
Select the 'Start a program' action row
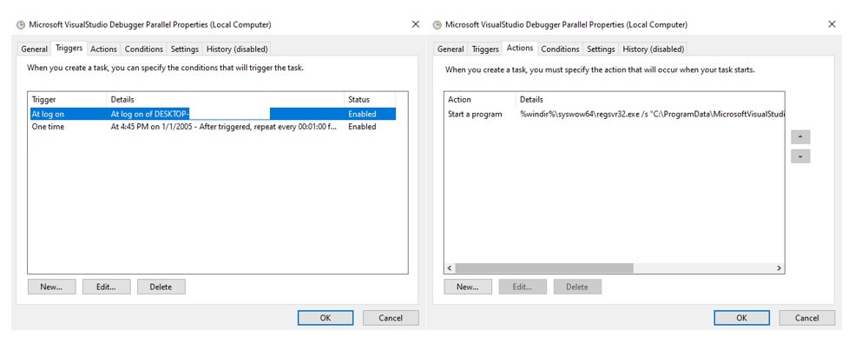pyautogui.click(x=615, y=114)
